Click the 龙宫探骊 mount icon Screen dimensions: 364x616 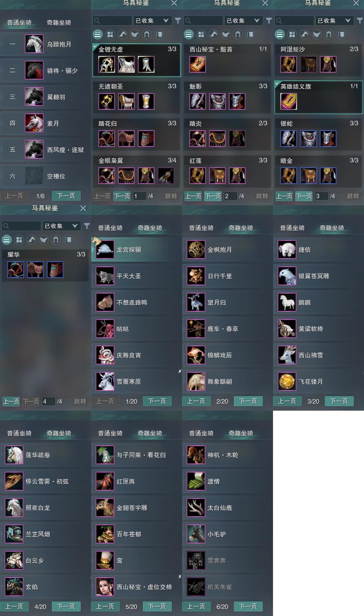[x=105, y=250]
